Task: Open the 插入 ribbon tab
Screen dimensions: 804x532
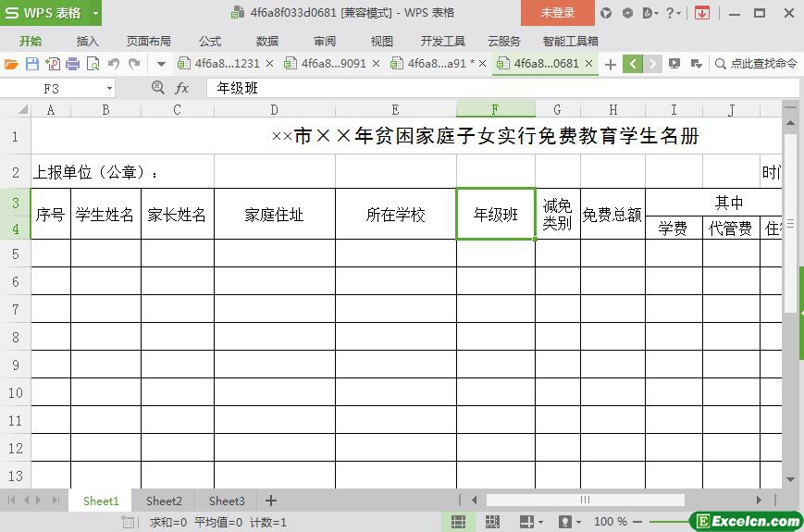Action: click(87, 41)
